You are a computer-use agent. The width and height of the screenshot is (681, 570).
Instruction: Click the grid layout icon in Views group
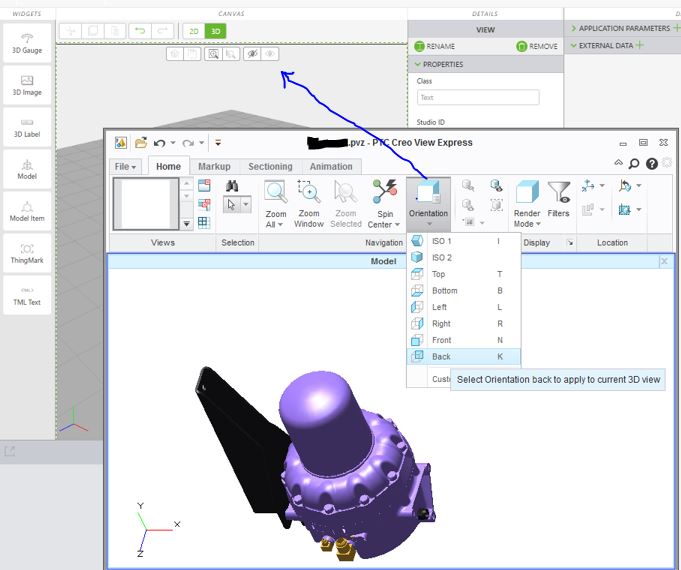click(x=204, y=222)
